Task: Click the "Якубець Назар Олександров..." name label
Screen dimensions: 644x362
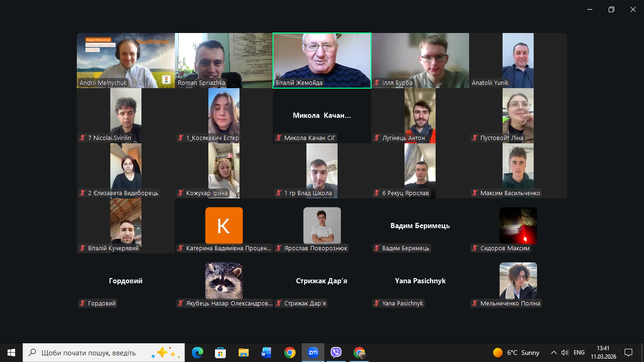Action: tap(229, 304)
